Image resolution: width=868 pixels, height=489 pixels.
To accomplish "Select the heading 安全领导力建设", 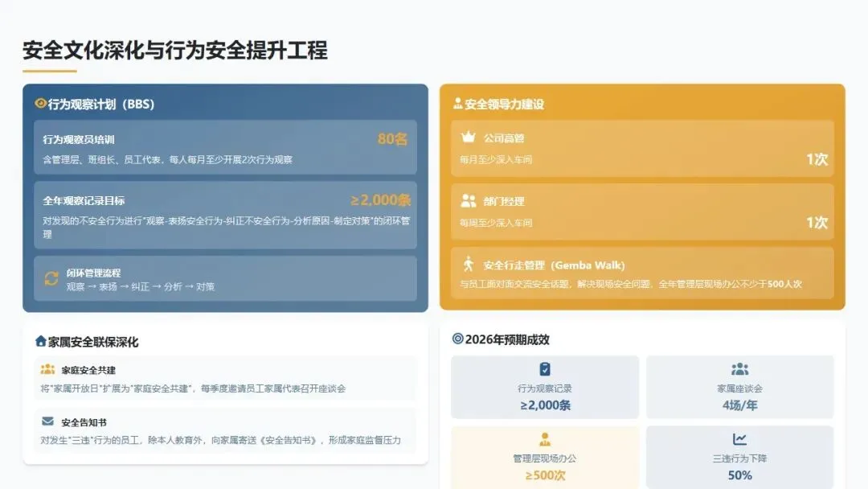I will click(504, 104).
